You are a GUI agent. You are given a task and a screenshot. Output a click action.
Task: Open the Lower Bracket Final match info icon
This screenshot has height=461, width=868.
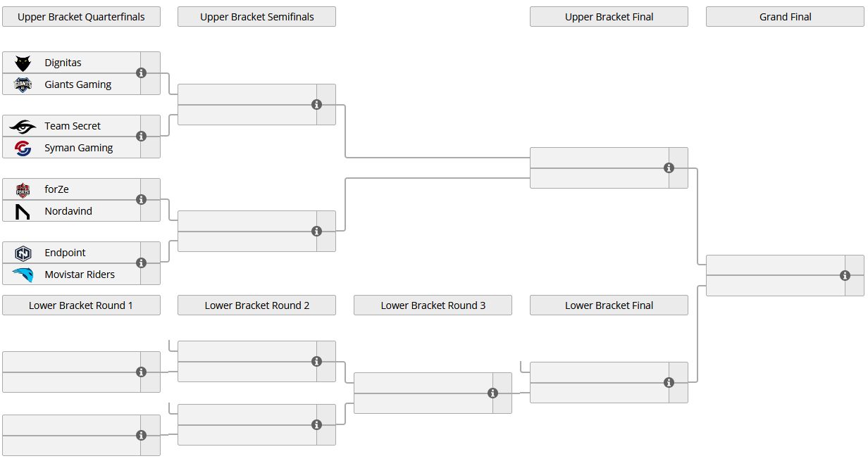pos(669,383)
